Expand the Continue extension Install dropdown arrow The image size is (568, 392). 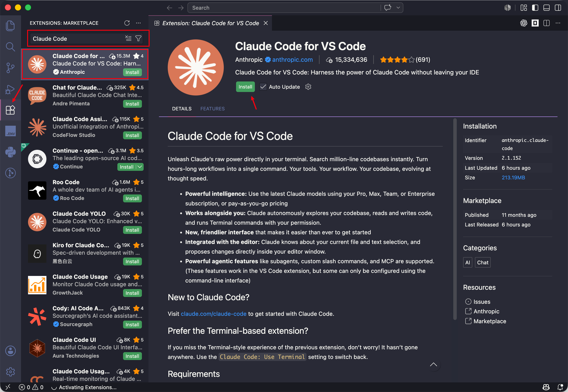click(140, 167)
